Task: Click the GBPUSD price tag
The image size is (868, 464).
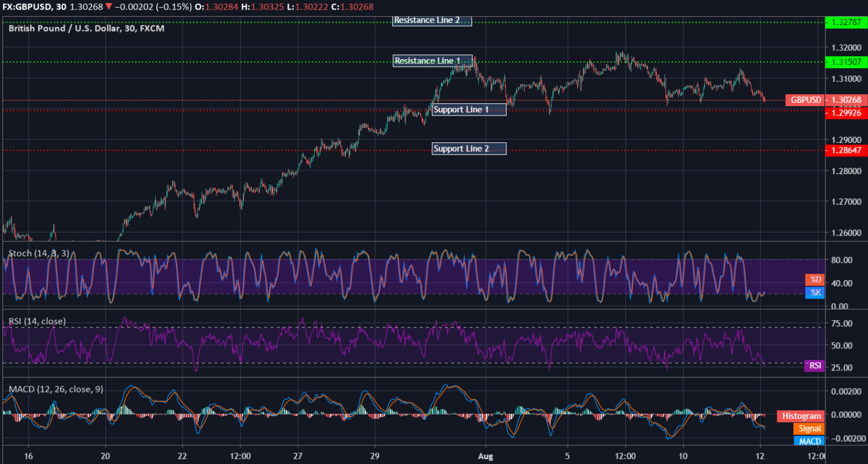Action: [805, 100]
